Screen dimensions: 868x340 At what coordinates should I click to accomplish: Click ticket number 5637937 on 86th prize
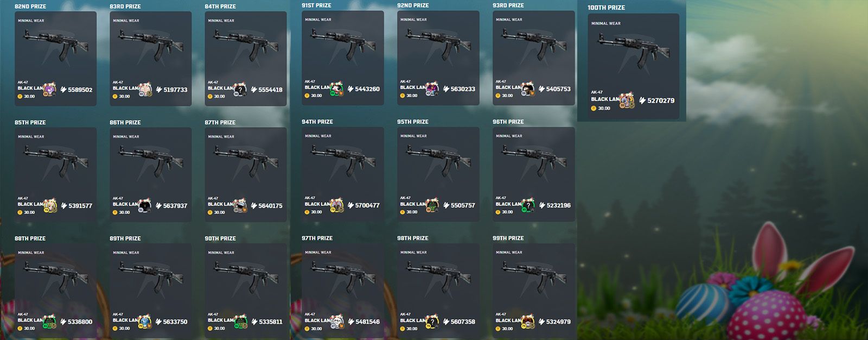coord(175,206)
